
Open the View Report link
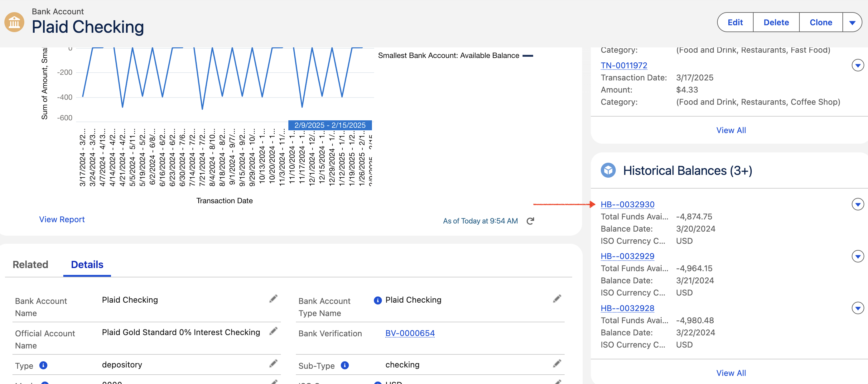coord(62,219)
